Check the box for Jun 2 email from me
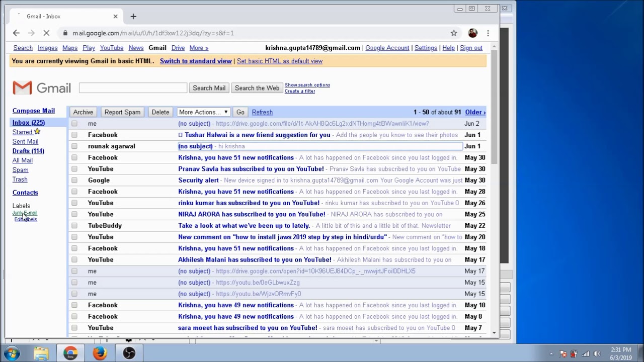The height and width of the screenshot is (362, 644). click(x=74, y=124)
